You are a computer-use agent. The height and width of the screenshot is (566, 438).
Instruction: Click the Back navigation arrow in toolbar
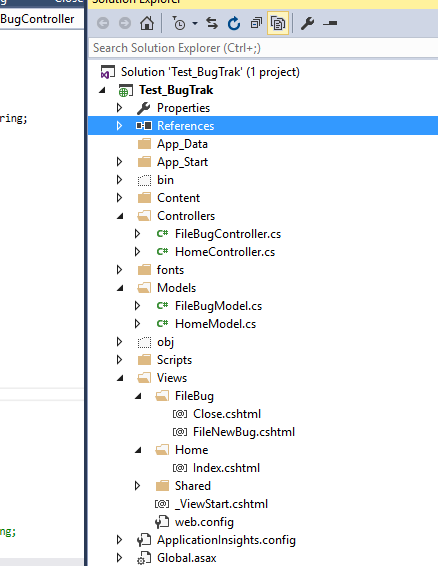point(103,23)
